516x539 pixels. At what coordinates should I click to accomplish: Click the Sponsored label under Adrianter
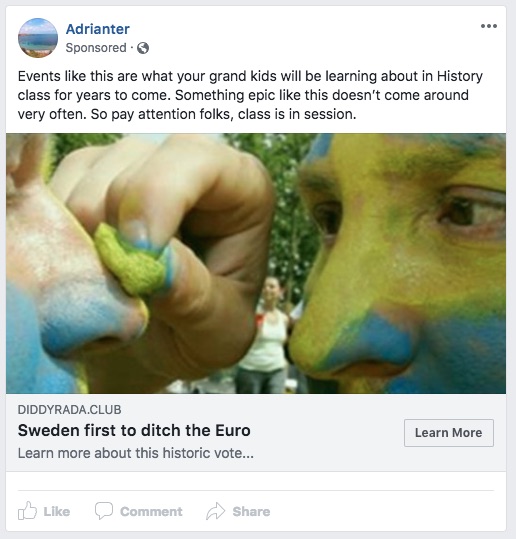(x=96, y=48)
